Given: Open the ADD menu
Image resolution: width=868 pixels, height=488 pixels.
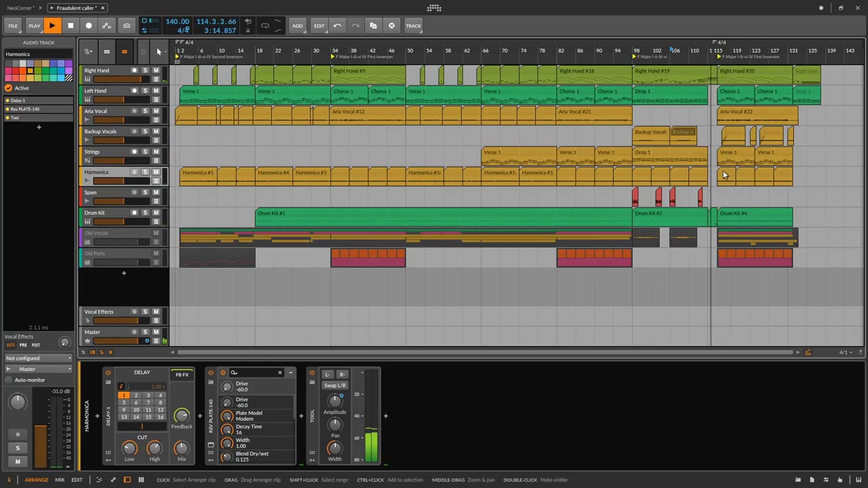Looking at the screenshot, I should pos(297,26).
